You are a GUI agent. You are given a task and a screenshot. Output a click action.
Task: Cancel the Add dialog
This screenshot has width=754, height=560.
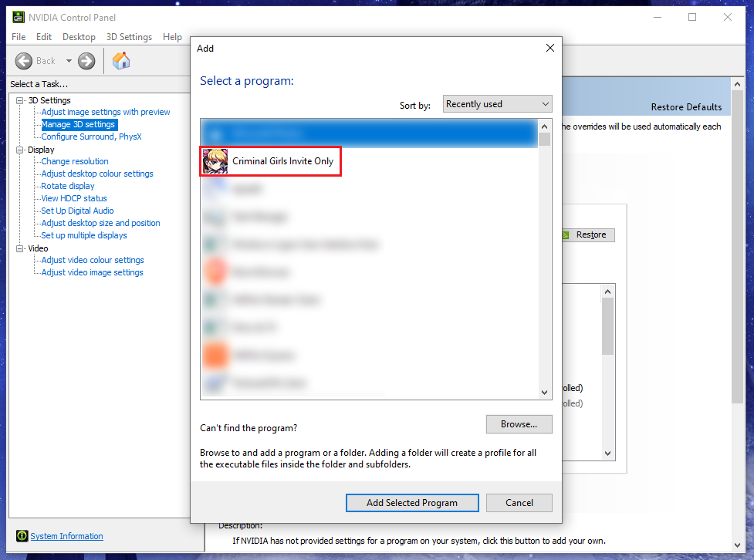(x=519, y=503)
